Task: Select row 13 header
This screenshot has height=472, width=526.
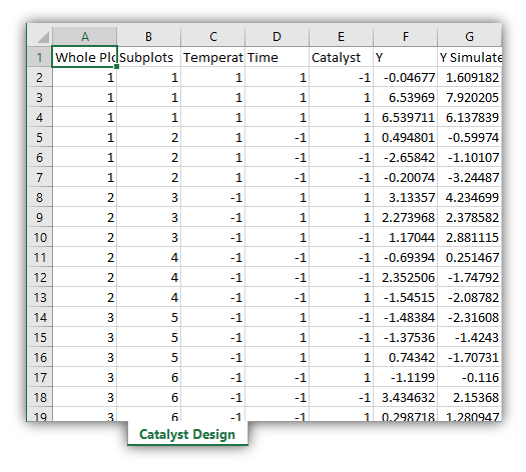Action: [40, 298]
